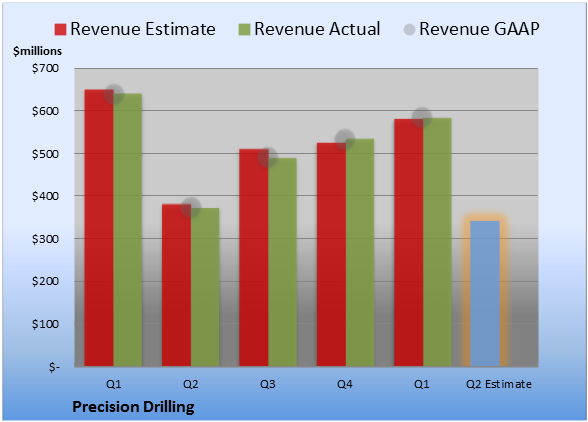Select the green actual bar above Q3
Viewport: 588px width, 422px height.
282,262
